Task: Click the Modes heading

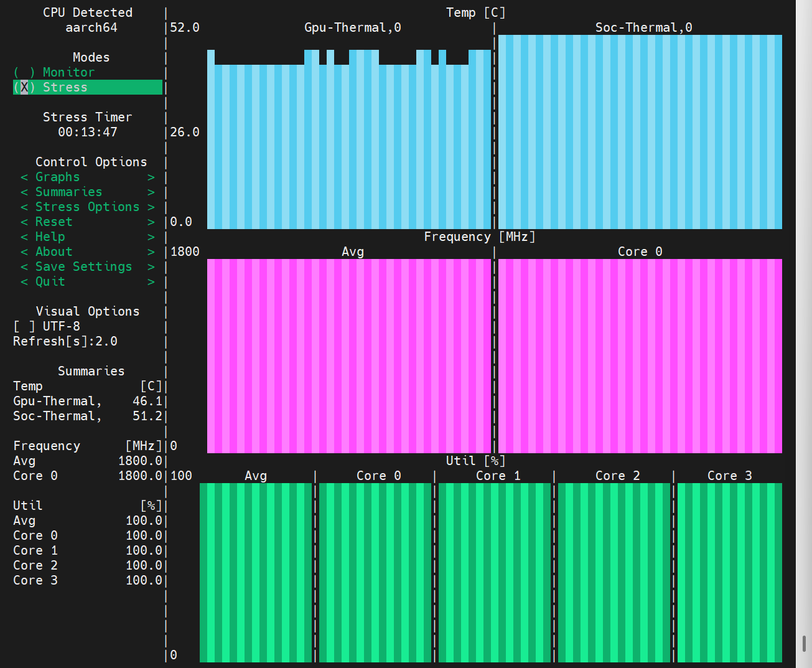Action: click(x=91, y=57)
